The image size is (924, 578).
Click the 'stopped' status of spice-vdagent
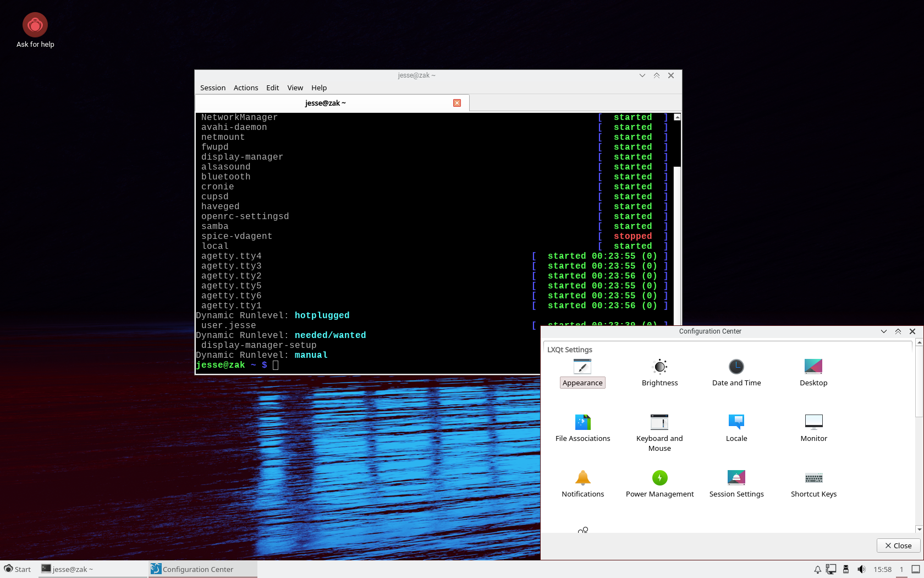(x=632, y=236)
